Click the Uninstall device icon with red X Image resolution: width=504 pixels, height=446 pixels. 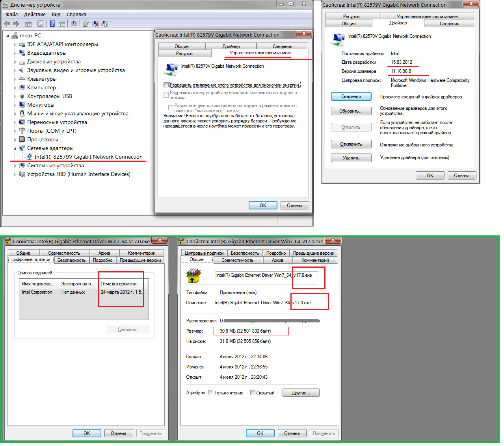95,24
